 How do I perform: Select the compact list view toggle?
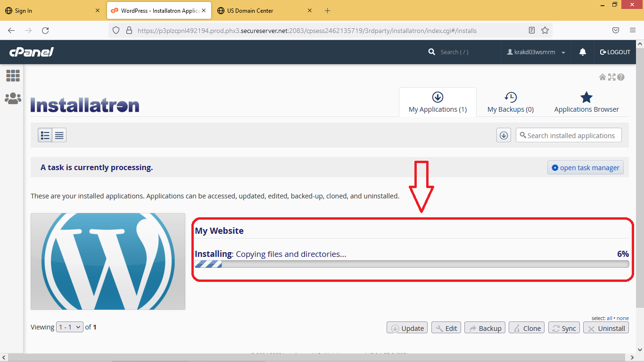(x=59, y=135)
